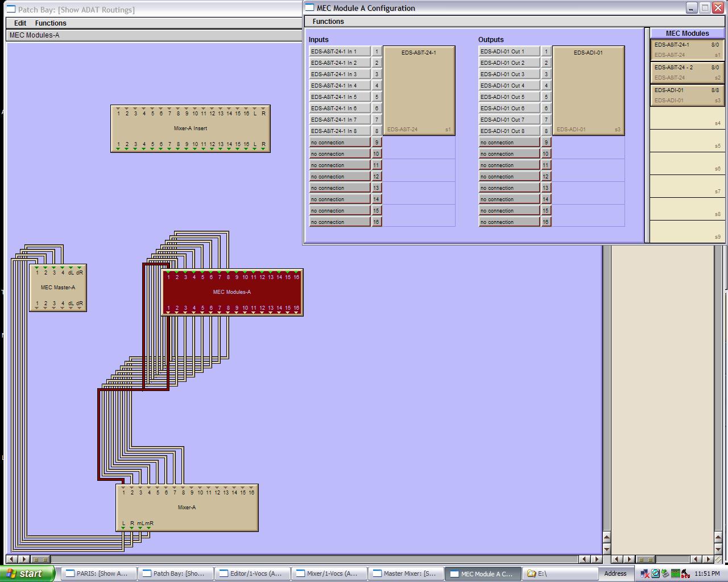Select the Mixer-A Insert block in Patch Bay
This screenshot has width=728, height=582.
191,128
